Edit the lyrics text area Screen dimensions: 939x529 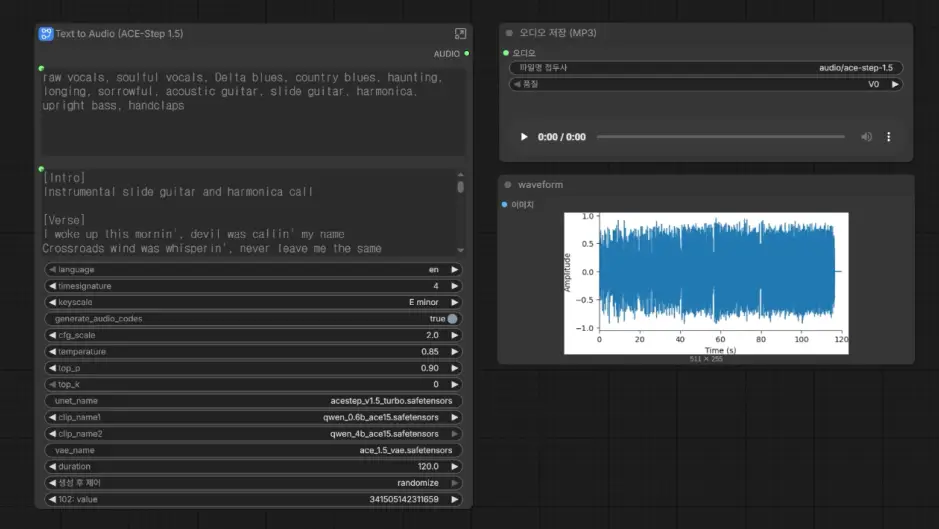[x=248, y=213]
